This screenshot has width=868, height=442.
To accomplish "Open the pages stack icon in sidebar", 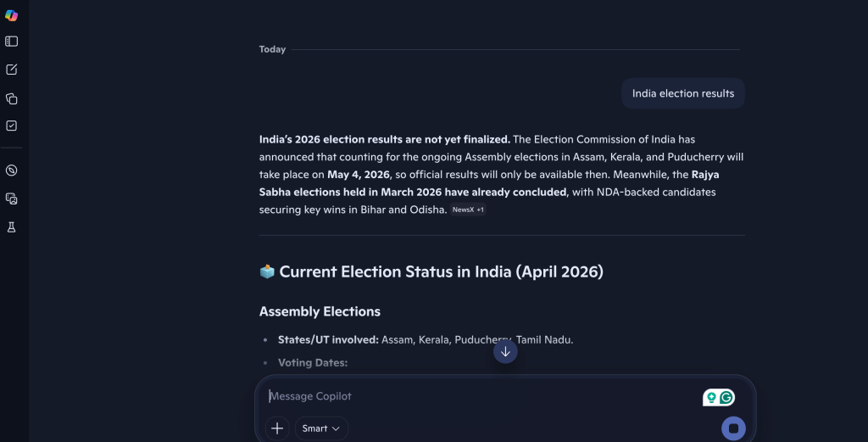I will click(12, 98).
